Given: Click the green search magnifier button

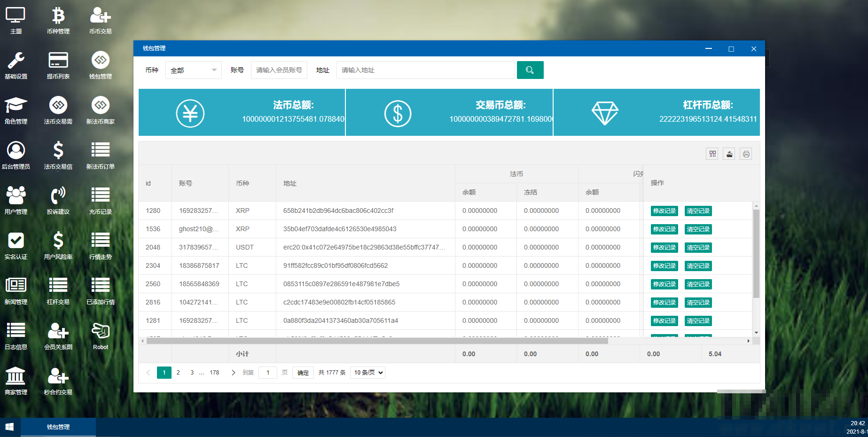Looking at the screenshot, I should click(x=530, y=70).
